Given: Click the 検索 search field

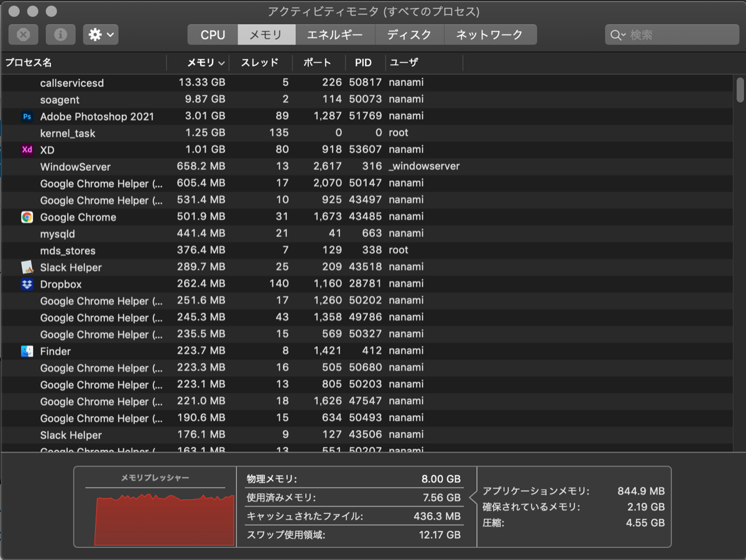Looking at the screenshot, I should 672,35.
